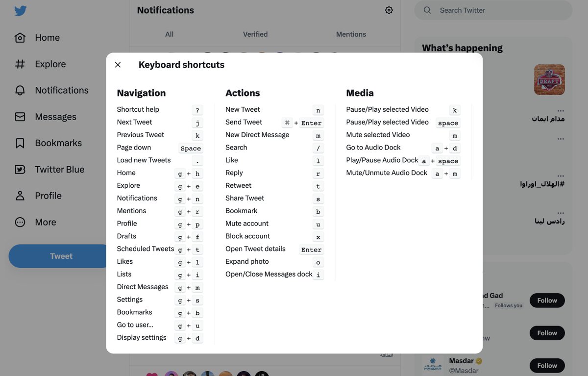Switch to the All tab

(169, 34)
